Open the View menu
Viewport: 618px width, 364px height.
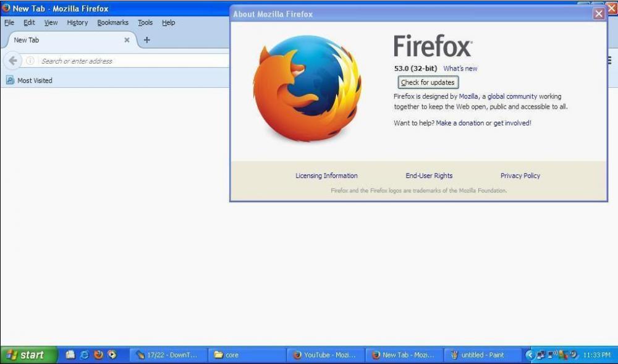pyautogui.click(x=51, y=22)
